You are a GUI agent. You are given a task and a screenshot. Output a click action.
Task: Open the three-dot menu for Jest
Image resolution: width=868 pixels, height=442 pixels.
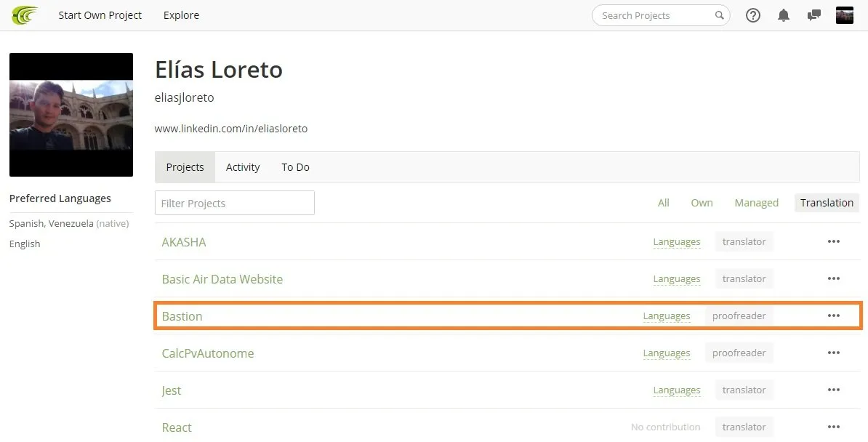click(834, 390)
